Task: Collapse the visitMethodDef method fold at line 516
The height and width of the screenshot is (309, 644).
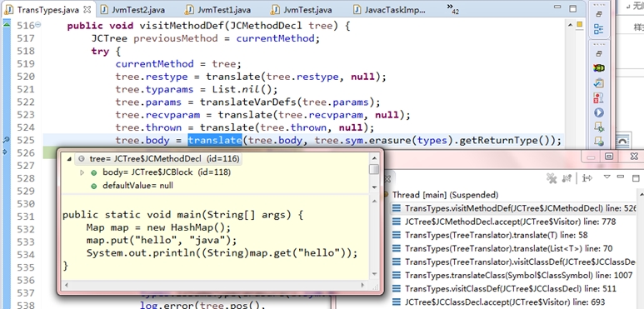Action: click(38, 26)
